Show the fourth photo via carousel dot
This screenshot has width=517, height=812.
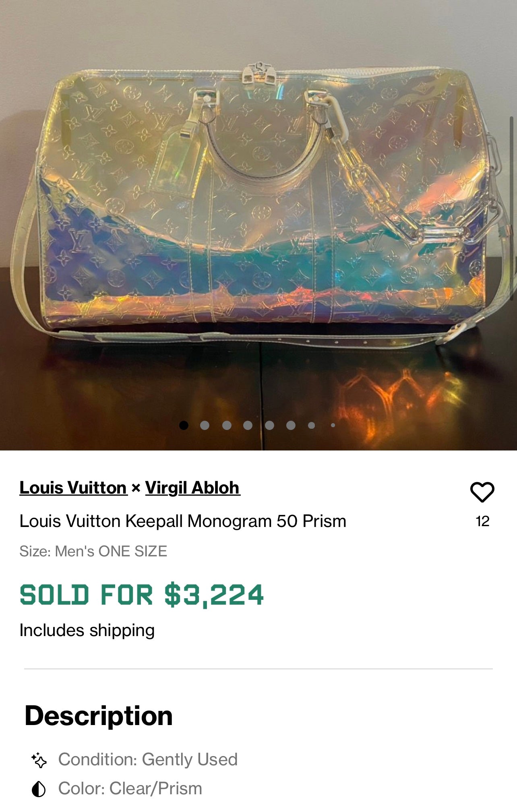248,425
